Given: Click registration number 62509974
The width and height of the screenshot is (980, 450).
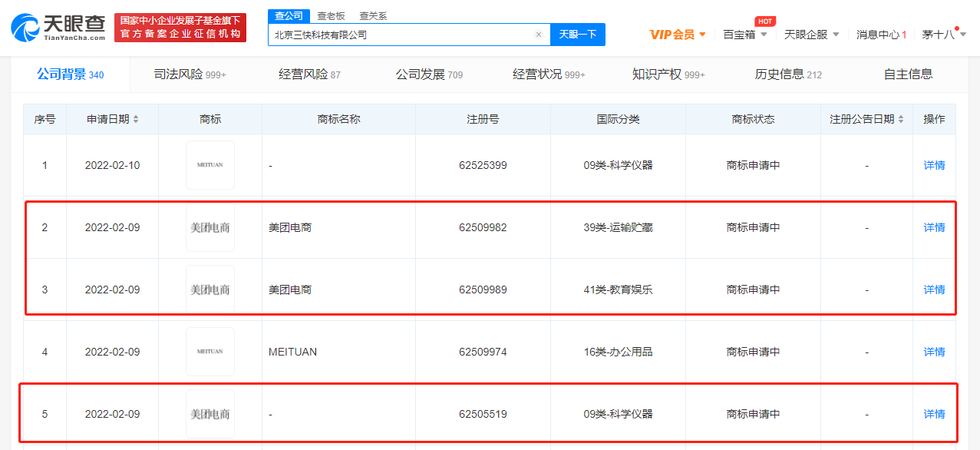Looking at the screenshot, I should [483, 352].
